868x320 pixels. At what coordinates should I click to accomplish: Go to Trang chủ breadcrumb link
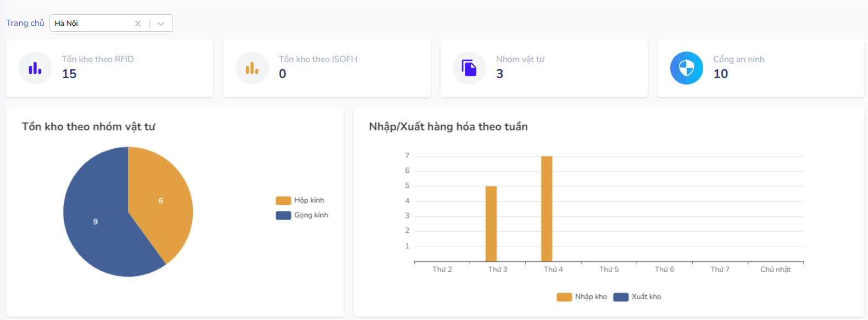tap(25, 23)
